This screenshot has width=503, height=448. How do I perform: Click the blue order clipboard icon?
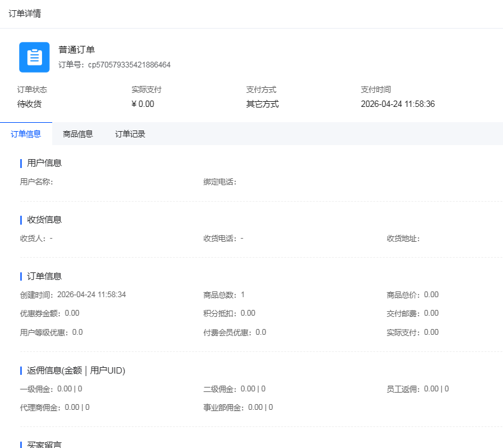coord(34,57)
